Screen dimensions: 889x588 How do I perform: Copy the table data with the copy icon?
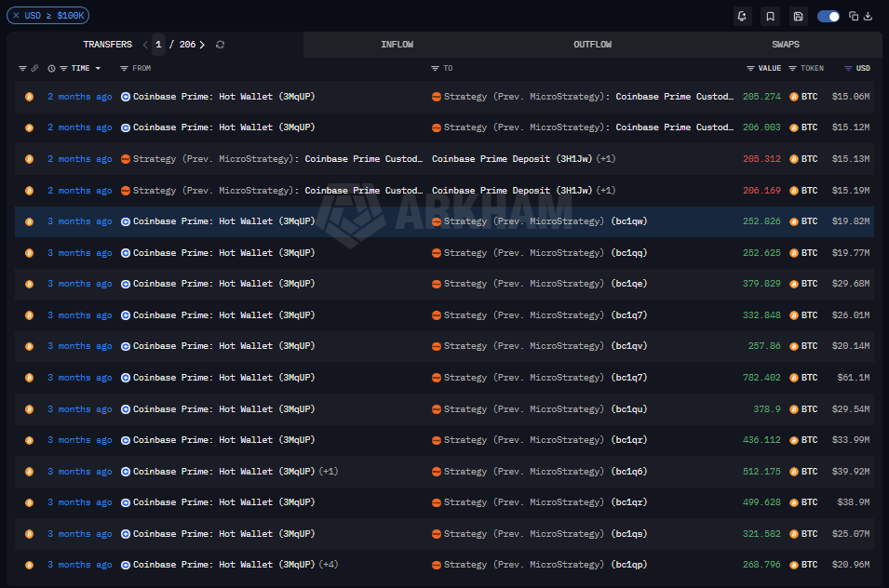click(x=854, y=16)
